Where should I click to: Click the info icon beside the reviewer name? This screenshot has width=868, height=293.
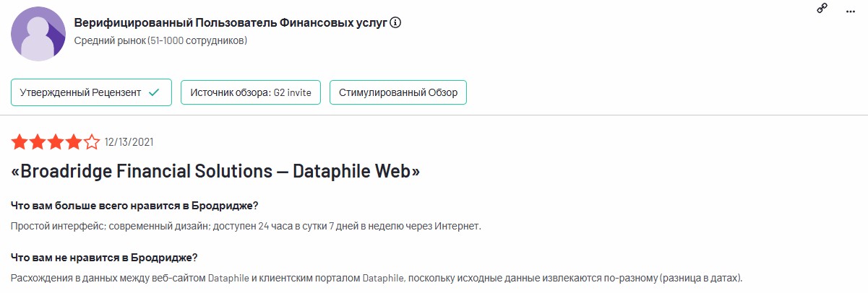pos(395,22)
